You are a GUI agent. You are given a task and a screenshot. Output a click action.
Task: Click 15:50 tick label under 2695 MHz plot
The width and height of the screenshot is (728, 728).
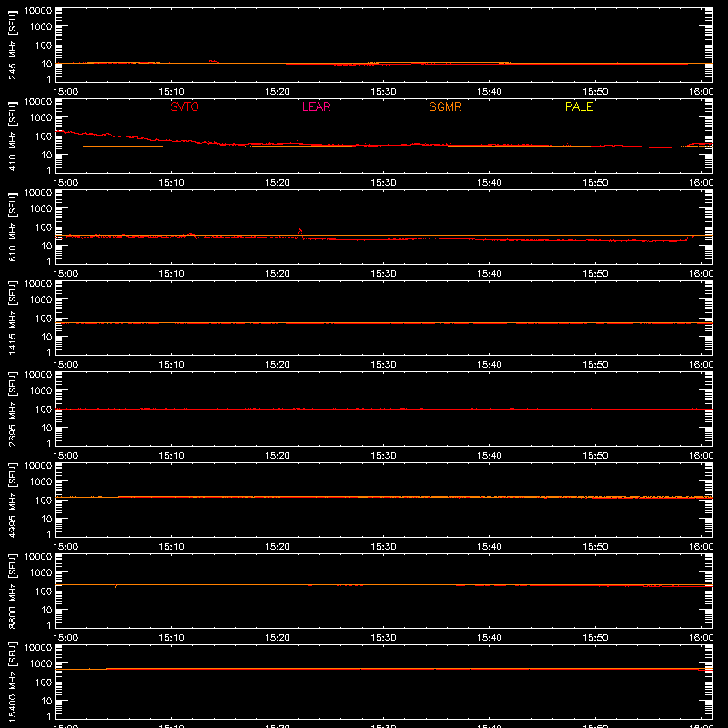(x=595, y=456)
